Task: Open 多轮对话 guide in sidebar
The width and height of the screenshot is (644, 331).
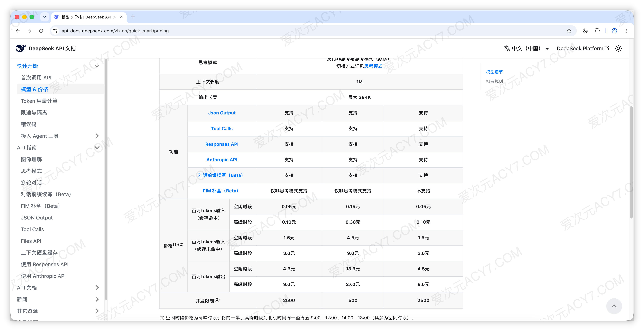Action: (x=31, y=183)
